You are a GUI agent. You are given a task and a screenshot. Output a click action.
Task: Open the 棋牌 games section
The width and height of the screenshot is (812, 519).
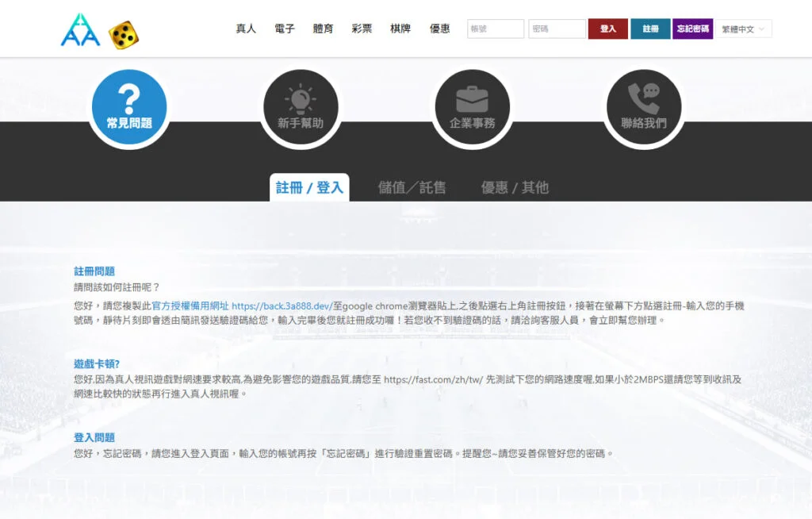point(400,29)
